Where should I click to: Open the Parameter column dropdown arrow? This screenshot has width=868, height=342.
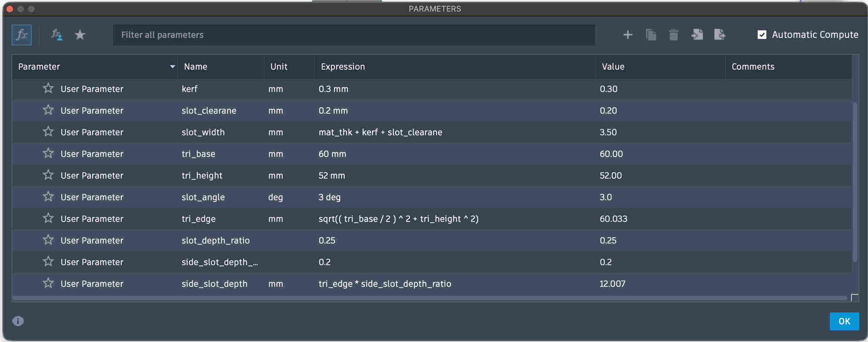(x=172, y=67)
